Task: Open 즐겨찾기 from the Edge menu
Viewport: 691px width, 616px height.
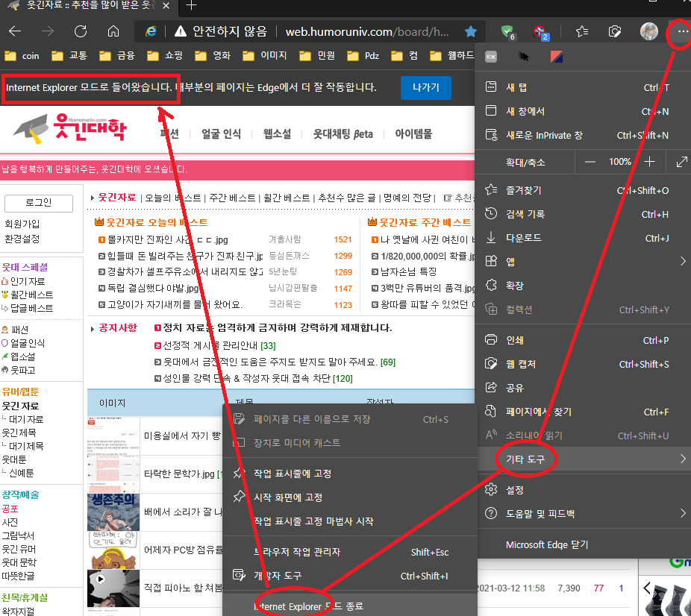Action: pos(584,190)
